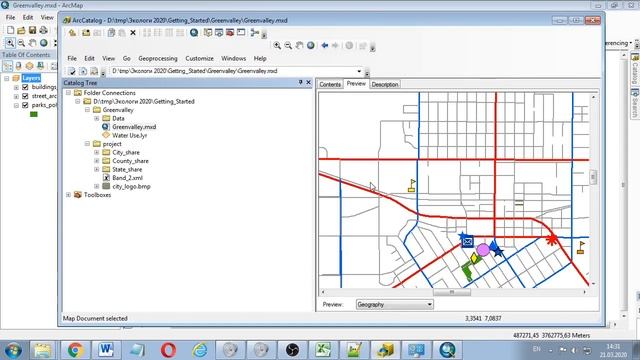The image size is (640, 360).
Task: Select Zoom In tool in ArcCatalog Geography toolbar
Action: [277, 45]
